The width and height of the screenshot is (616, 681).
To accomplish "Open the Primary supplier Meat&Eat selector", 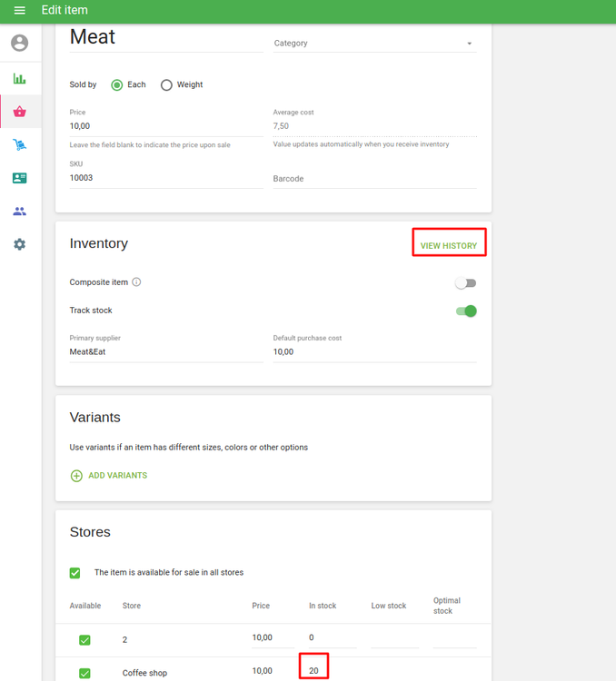I will (x=165, y=351).
